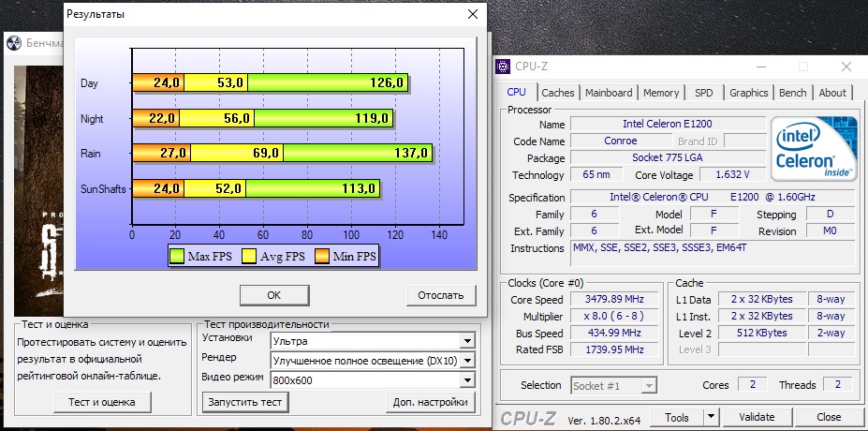The width and height of the screenshot is (868, 431).
Task: Click the Validate button in CPU-Z
Action: [x=757, y=417]
